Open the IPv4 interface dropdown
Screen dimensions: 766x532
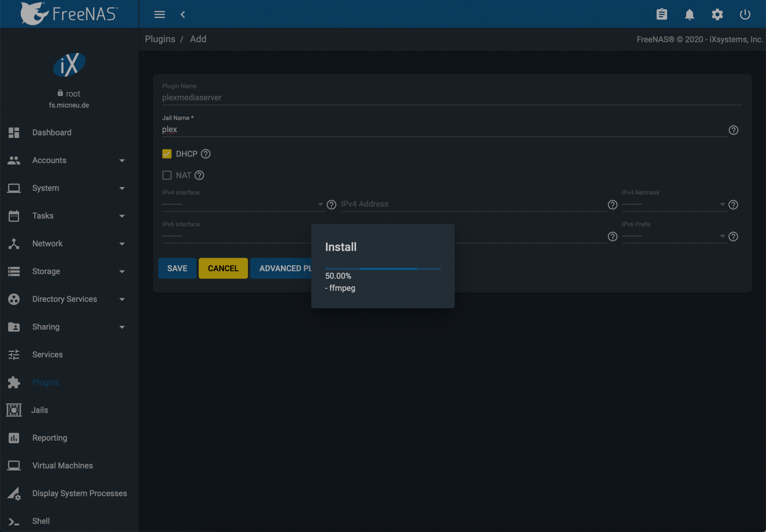coord(243,204)
